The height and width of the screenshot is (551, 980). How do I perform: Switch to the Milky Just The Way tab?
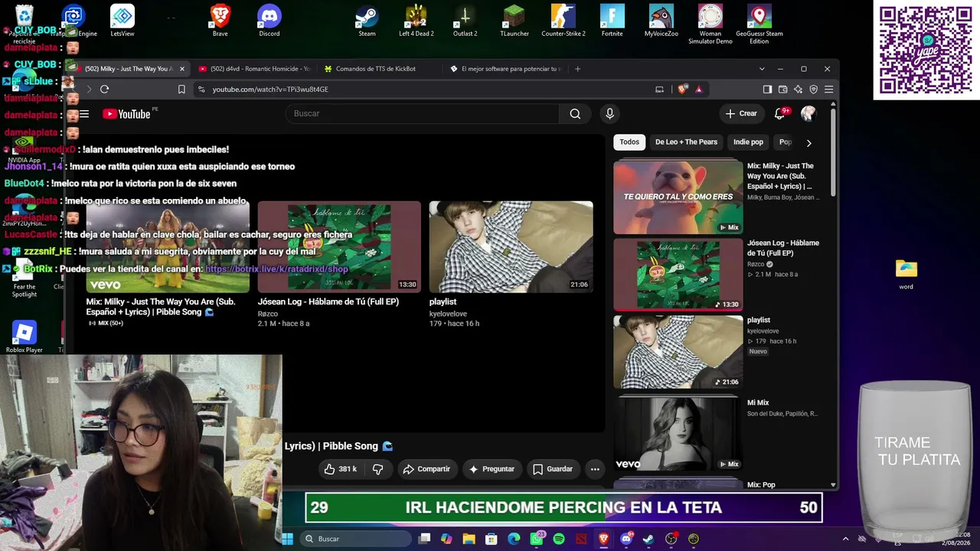129,69
